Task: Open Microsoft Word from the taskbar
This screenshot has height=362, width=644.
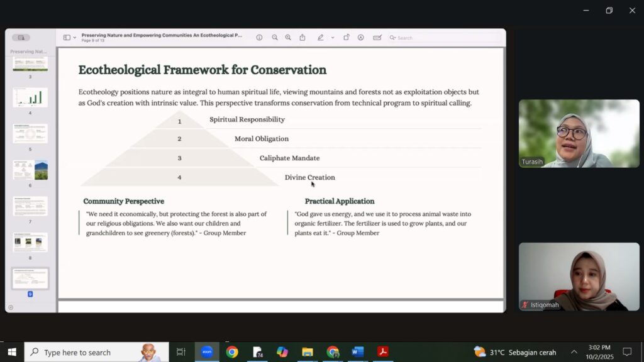Action: click(358, 352)
